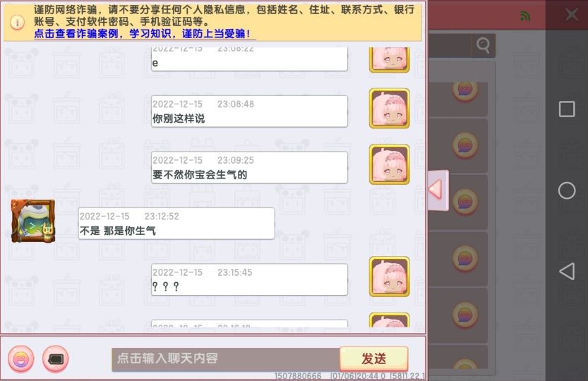The width and height of the screenshot is (588, 381).
Task: Tap the Android back triangle button
Action: [x=567, y=271]
